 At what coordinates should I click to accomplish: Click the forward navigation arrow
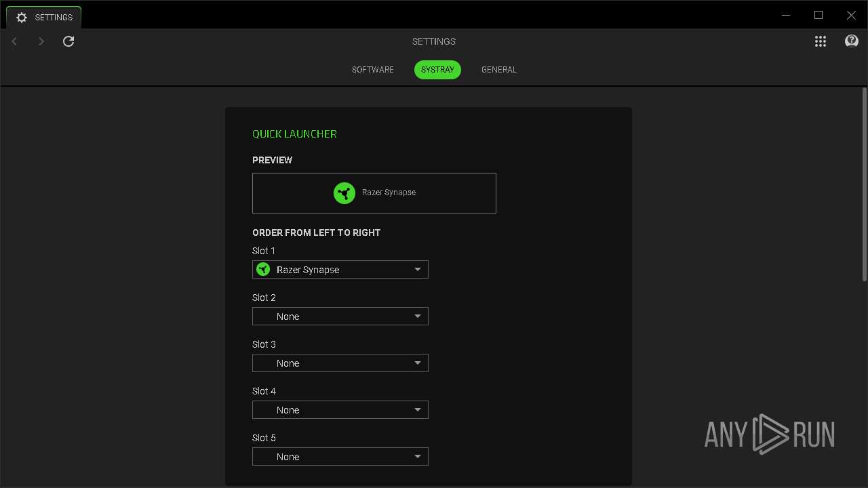(41, 41)
